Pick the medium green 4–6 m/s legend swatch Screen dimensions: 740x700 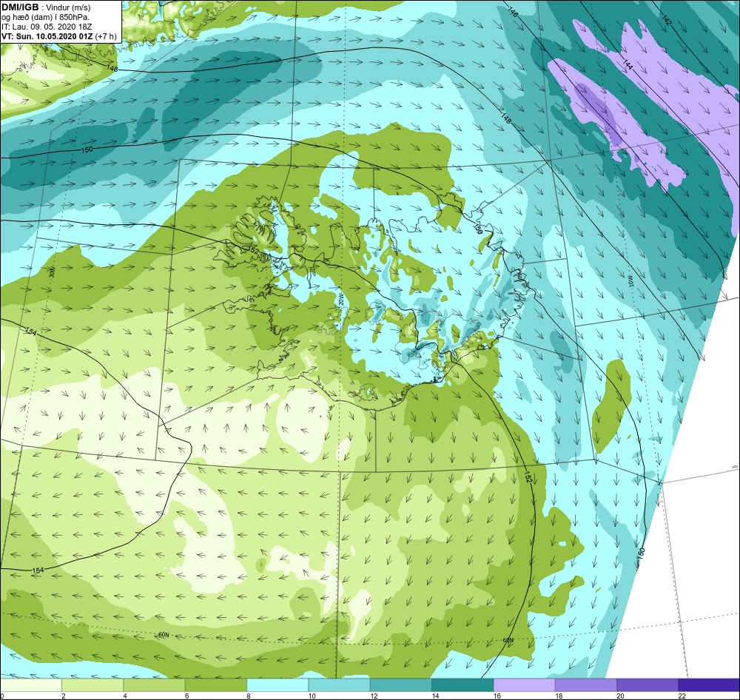coord(155,684)
